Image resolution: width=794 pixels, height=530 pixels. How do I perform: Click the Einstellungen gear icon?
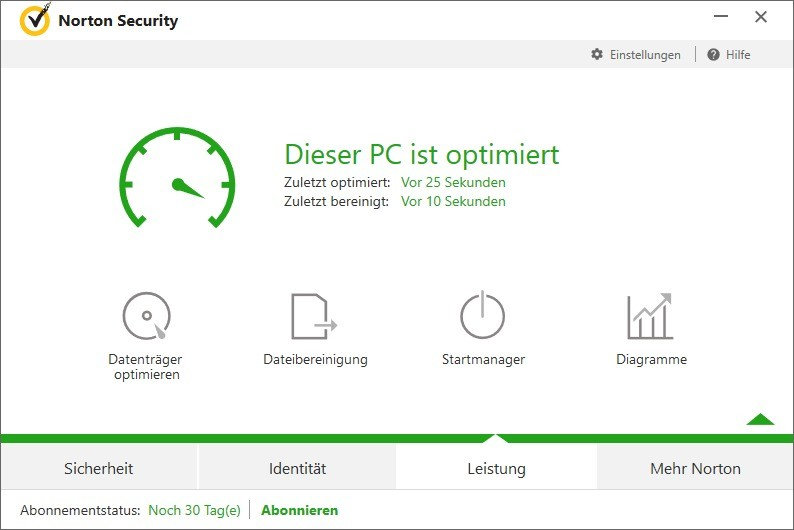597,54
